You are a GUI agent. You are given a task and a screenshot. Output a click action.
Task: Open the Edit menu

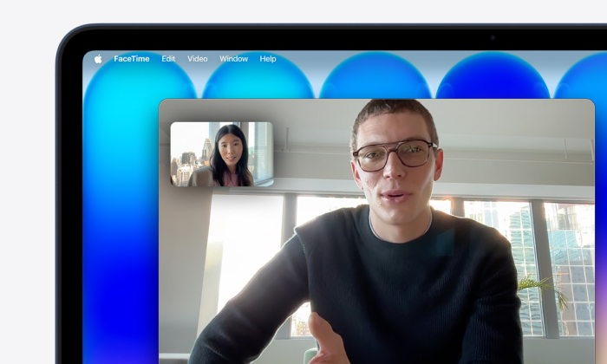coord(168,59)
